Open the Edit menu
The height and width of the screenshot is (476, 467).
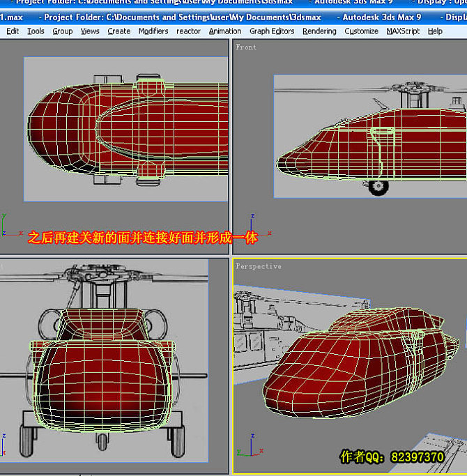tap(13, 31)
